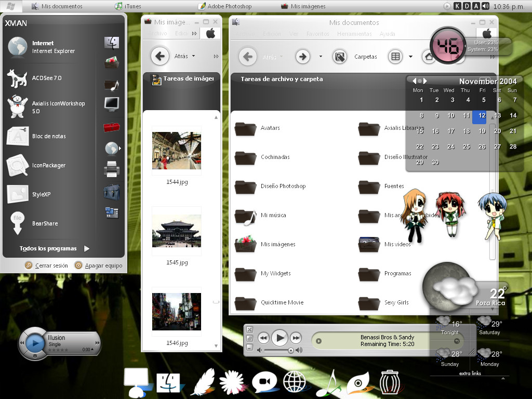The width and height of the screenshot is (532, 399).
Task: Click the printer icon in the Start menu column
Action: [x=112, y=169]
